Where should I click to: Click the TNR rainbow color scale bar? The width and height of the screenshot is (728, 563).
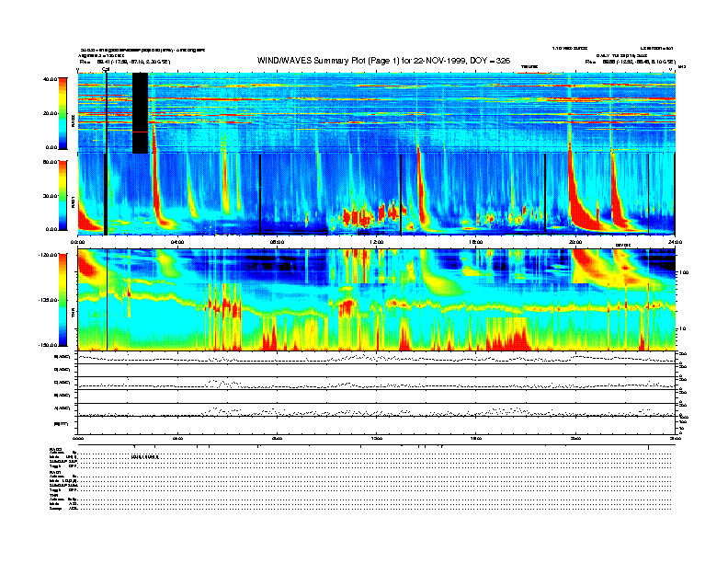pyautogui.click(x=63, y=300)
